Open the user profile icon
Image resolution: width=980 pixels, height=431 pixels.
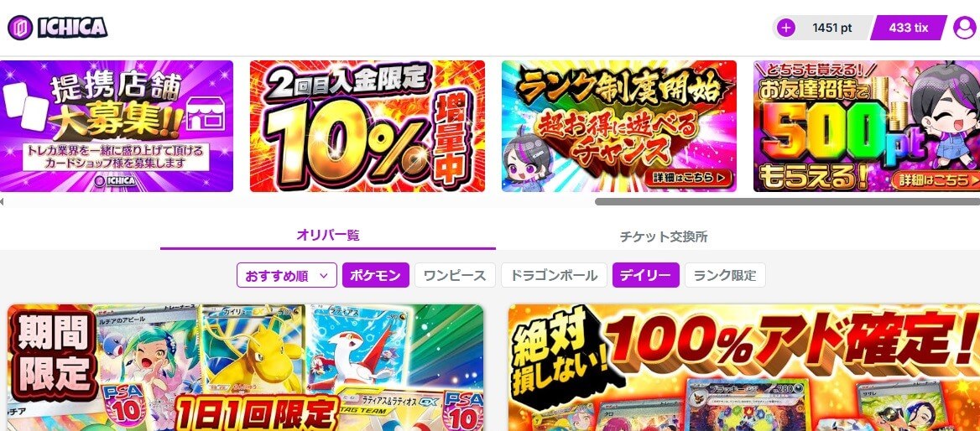click(x=964, y=28)
